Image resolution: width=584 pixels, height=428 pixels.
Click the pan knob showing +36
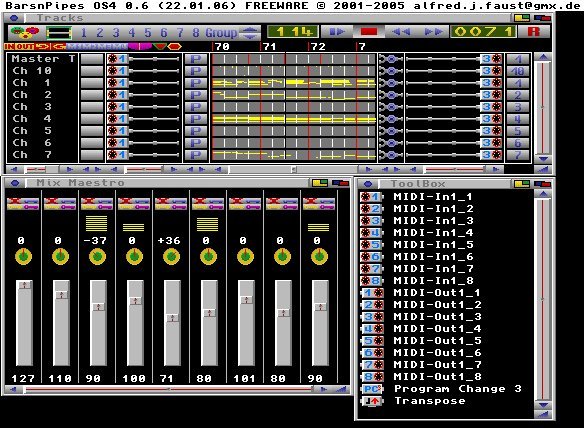[x=171, y=257]
